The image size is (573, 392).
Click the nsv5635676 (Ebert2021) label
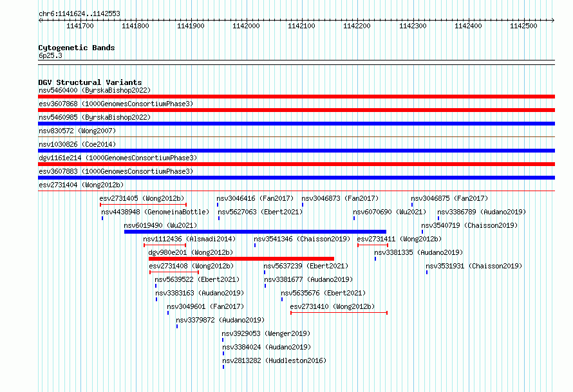(323, 293)
